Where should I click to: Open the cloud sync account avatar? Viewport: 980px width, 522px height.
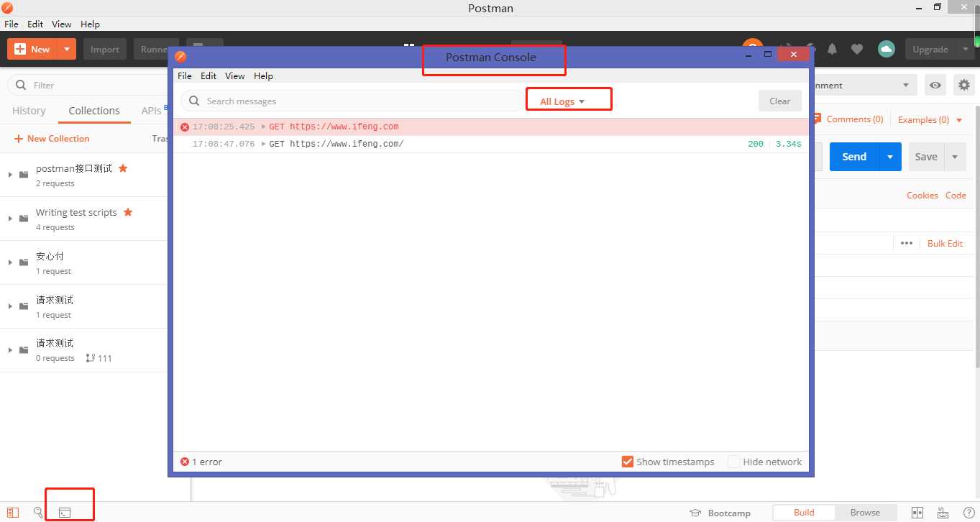887,49
